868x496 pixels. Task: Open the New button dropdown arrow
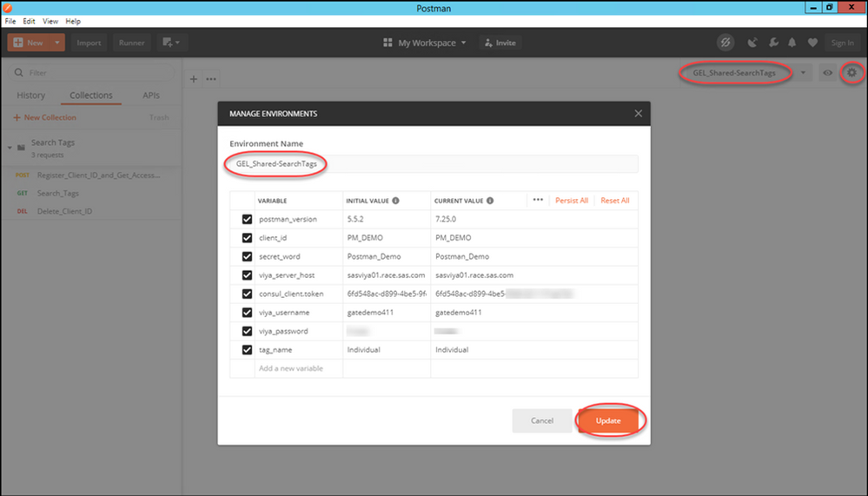57,43
